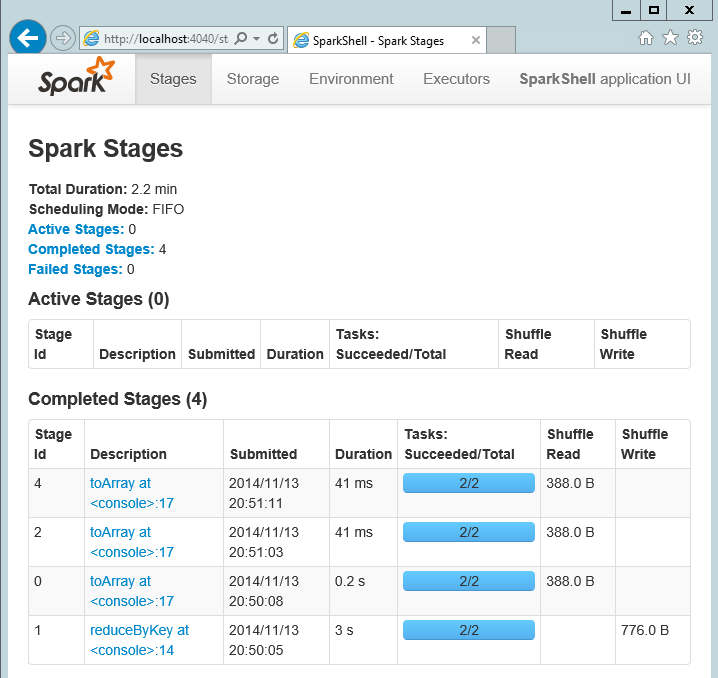Select the Stages navigation tab
Image resolution: width=718 pixels, height=678 pixels.
(x=173, y=79)
